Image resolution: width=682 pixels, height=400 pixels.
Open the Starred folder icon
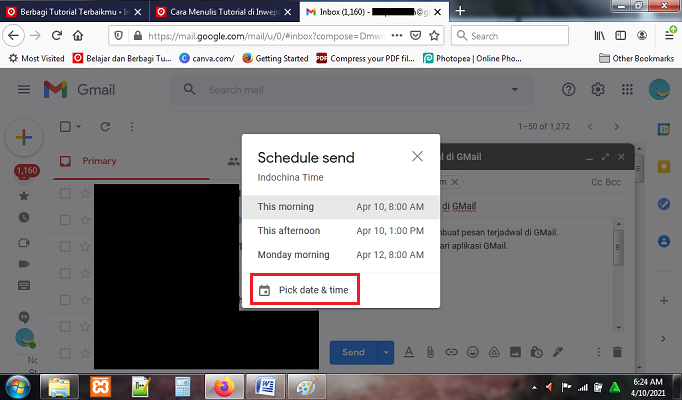(24, 196)
